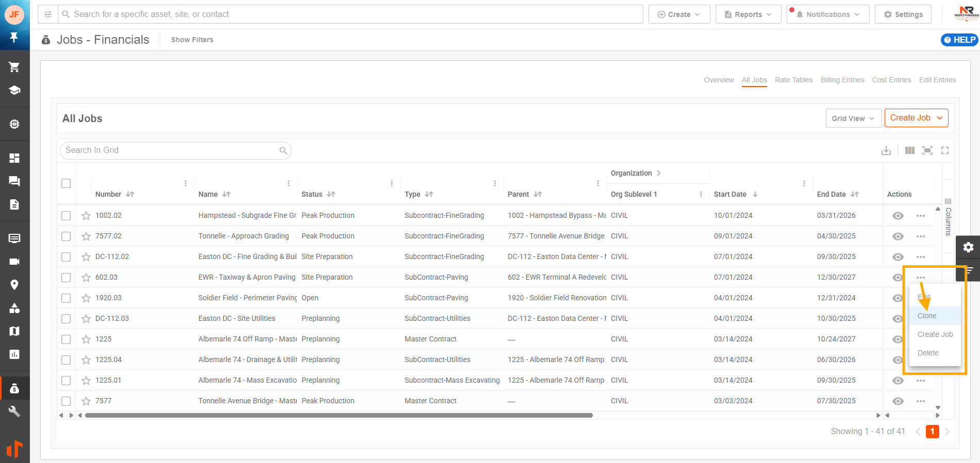The height and width of the screenshot is (463, 980).
Task: Open the Create Job dropdown button
Action: pos(916,118)
